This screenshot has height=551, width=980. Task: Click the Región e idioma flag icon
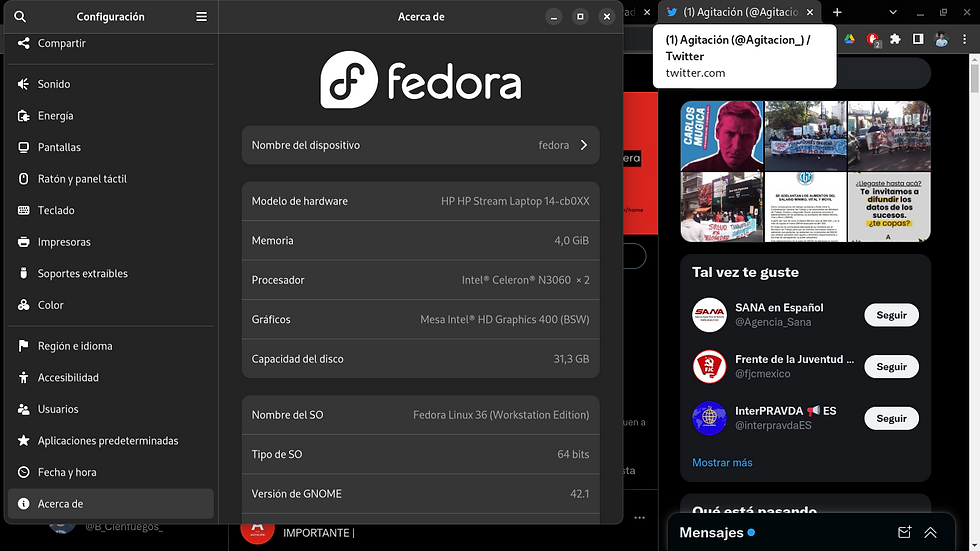click(x=23, y=345)
